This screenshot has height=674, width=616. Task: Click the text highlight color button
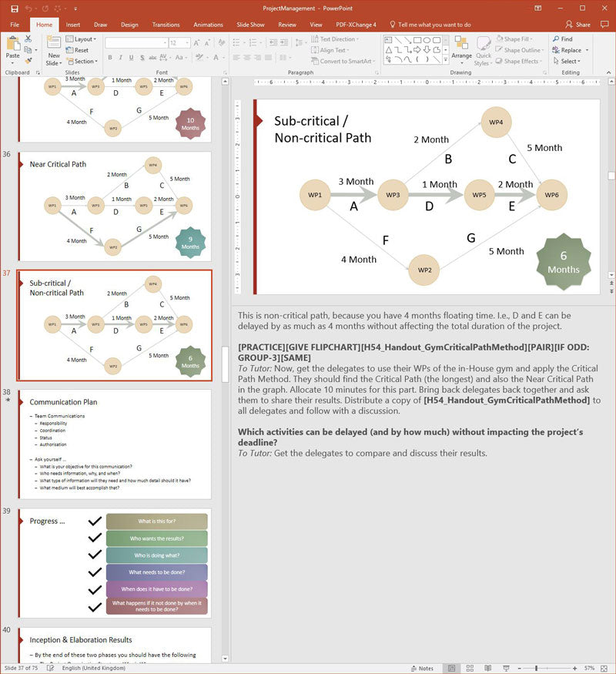coord(199,57)
